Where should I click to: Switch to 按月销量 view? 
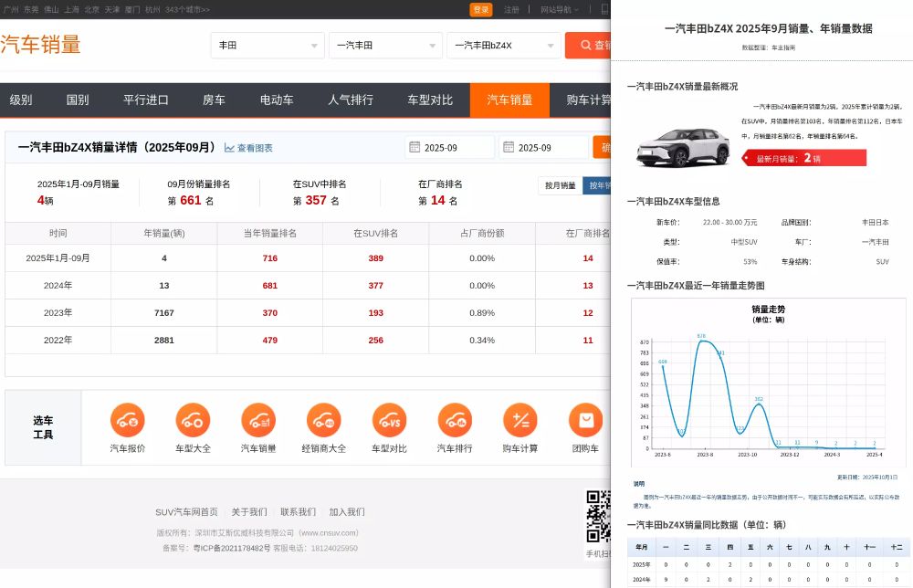561,185
